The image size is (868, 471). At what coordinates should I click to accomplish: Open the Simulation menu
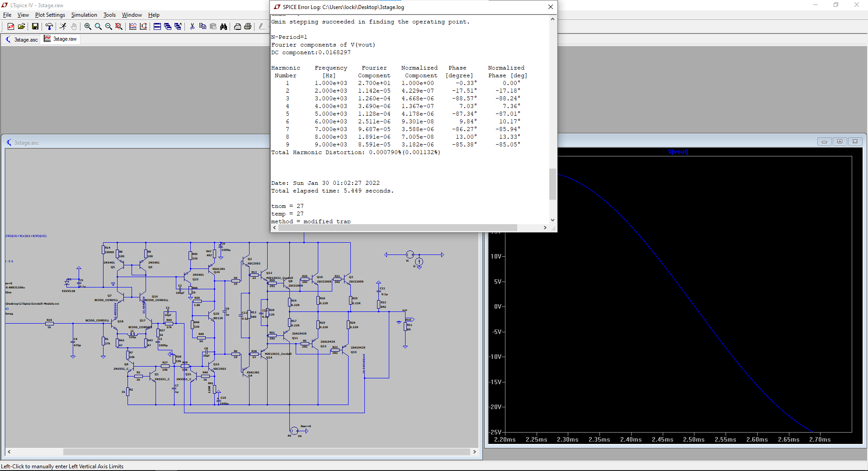84,15
